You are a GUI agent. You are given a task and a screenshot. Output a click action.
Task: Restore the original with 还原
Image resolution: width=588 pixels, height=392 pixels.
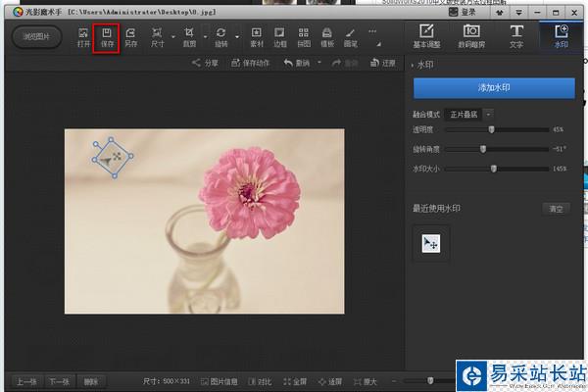point(382,63)
